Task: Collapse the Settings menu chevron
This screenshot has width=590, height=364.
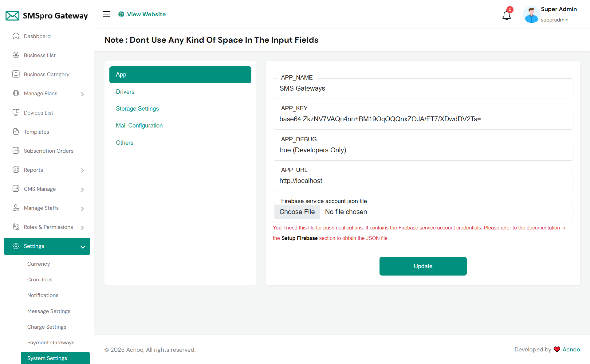Action: (83, 247)
